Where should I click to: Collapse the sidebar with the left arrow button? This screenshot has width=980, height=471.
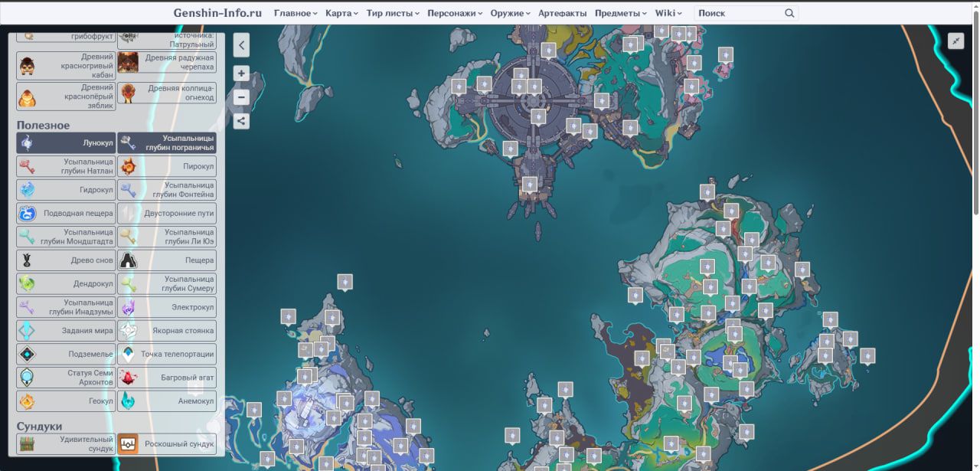point(241,45)
